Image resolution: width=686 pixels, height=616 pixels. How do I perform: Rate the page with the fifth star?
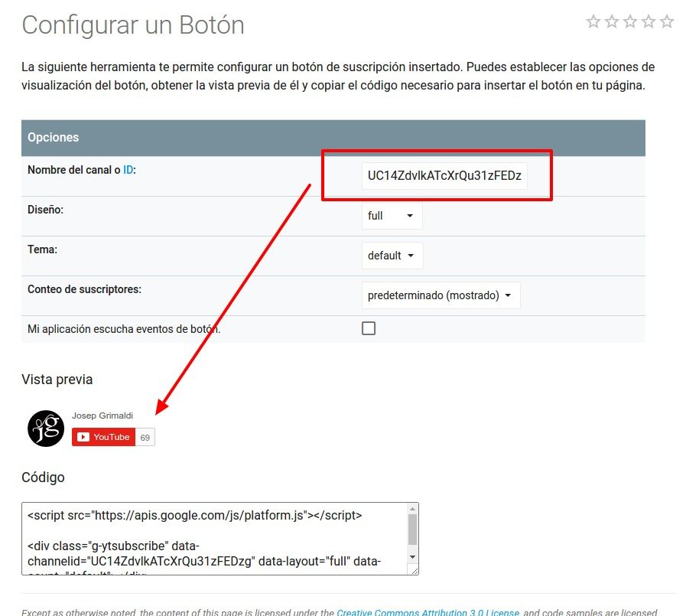[x=667, y=21]
